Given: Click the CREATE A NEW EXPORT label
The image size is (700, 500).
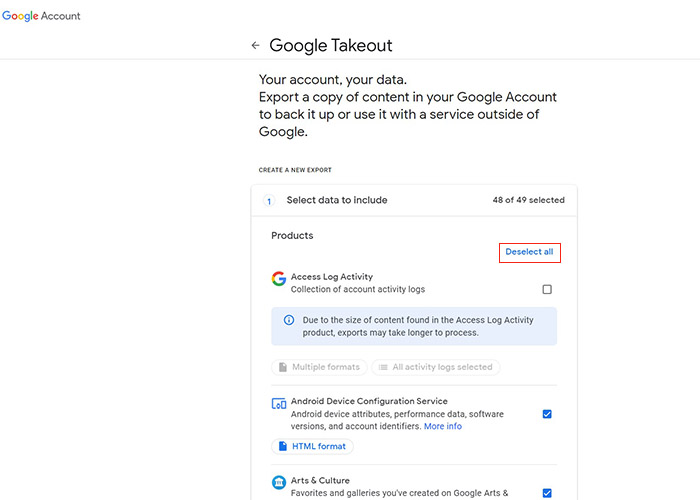Looking at the screenshot, I should point(295,170).
